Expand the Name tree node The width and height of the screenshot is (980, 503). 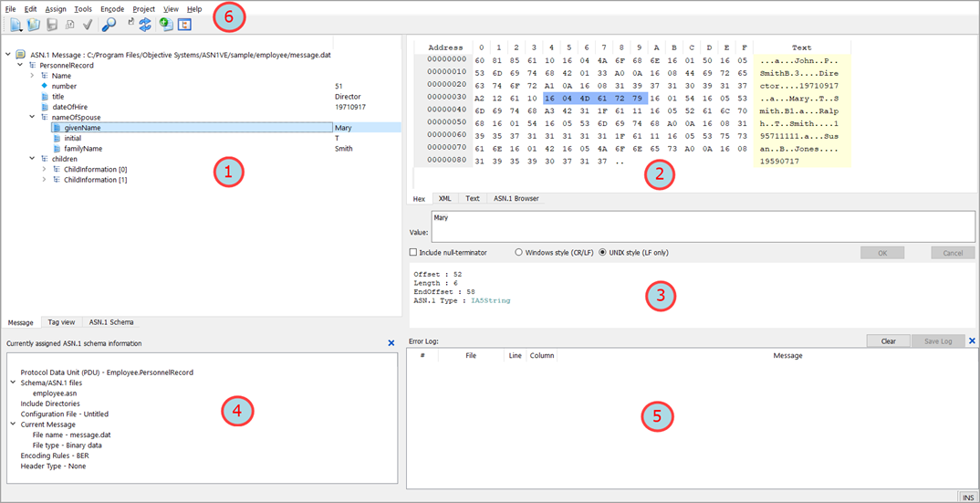point(32,76)
